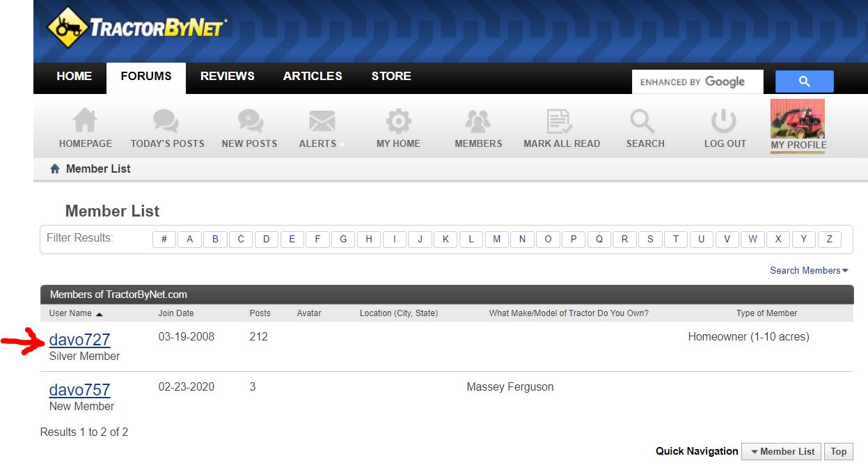The width and height of the screenshot is (868, 470).
Task: Filter members by letter S
Action: [650, 240]
